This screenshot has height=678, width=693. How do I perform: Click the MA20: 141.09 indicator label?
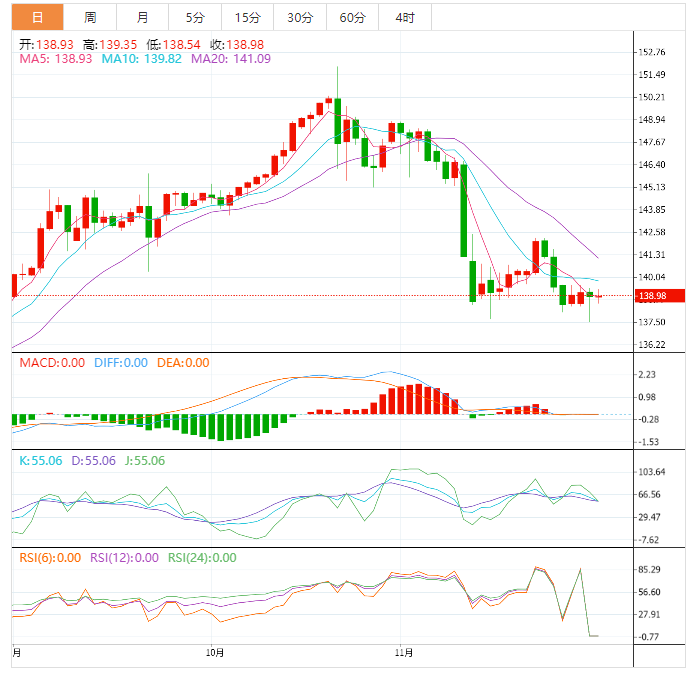coord(231,59)
